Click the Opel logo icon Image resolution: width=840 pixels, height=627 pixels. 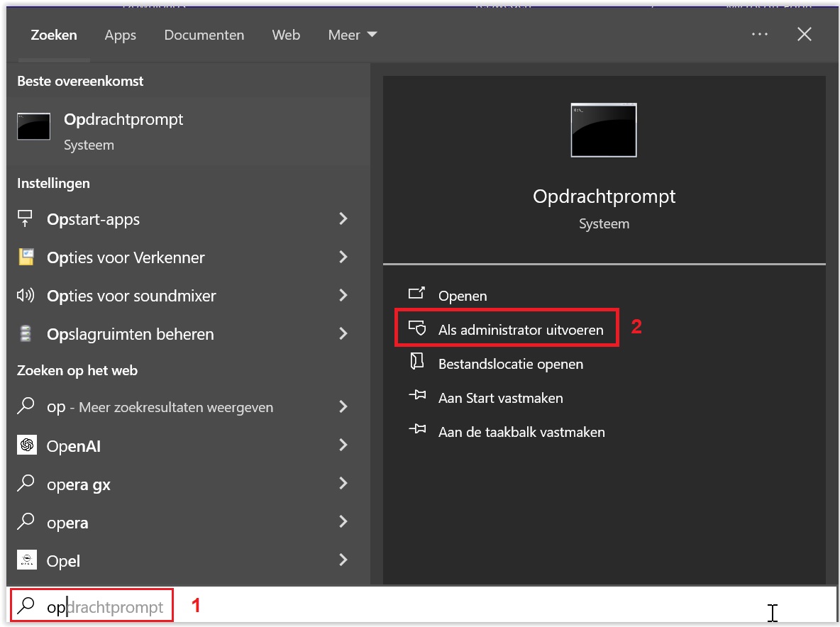[26, 561]
